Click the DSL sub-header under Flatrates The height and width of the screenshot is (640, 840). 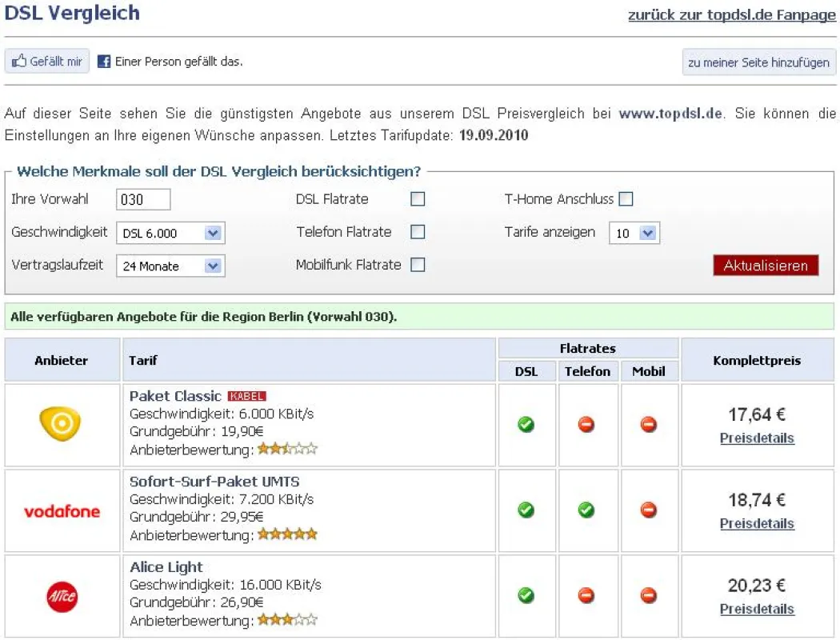point(526,371)
